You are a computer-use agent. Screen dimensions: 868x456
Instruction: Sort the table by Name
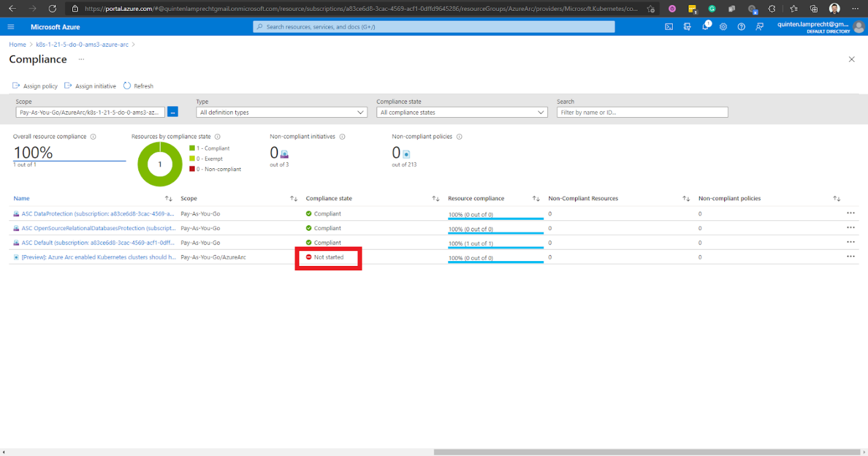[168, 199]
